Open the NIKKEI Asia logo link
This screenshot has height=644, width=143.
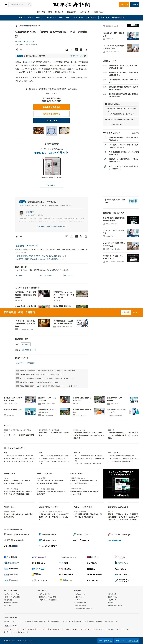point(114,540)
